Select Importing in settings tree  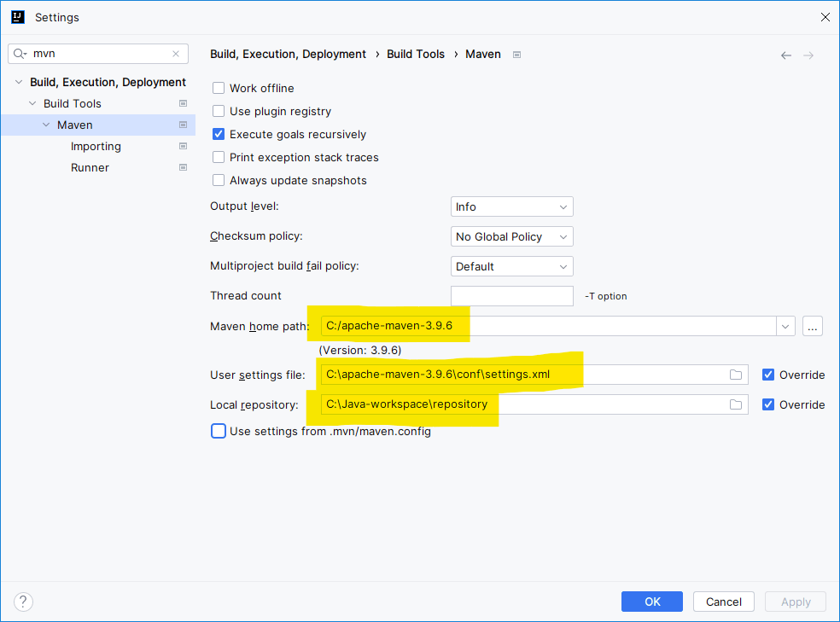pos(96,146)
